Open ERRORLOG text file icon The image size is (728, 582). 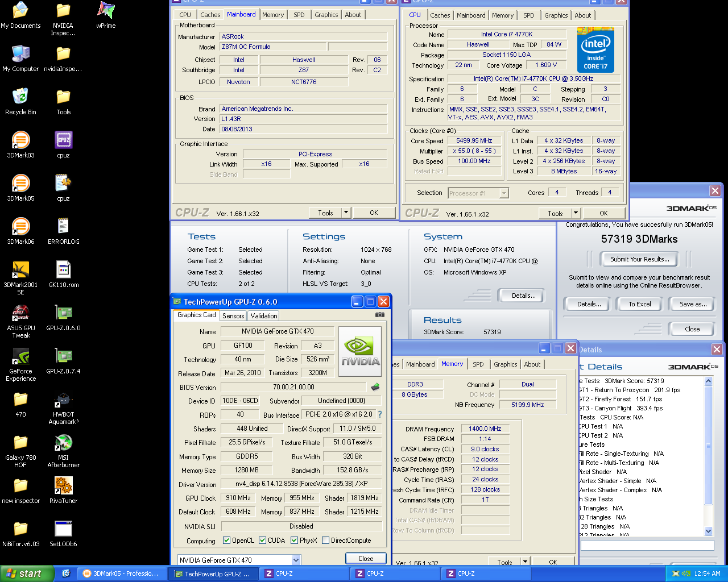(63, 230)
